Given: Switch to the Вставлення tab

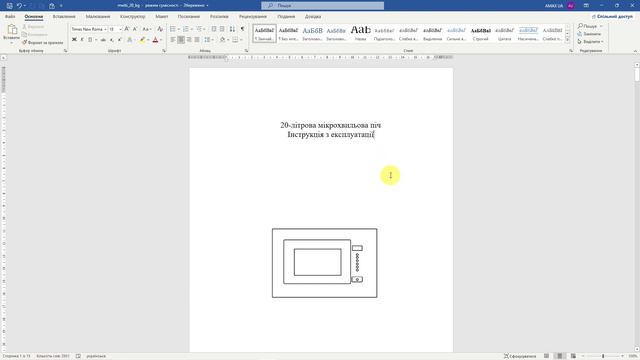Looking at the screenshot, I should (64, 17).
